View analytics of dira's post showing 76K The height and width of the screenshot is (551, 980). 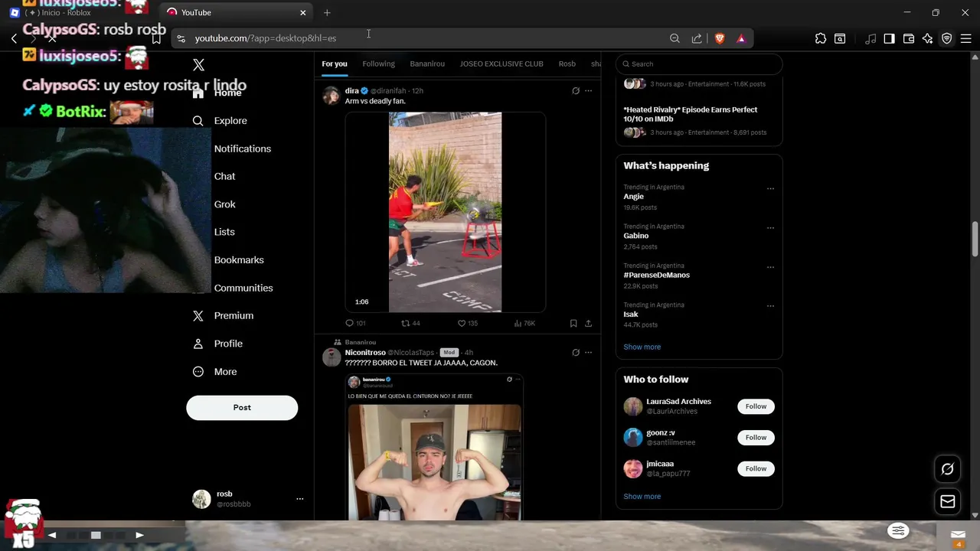click(x=524, y=324)
